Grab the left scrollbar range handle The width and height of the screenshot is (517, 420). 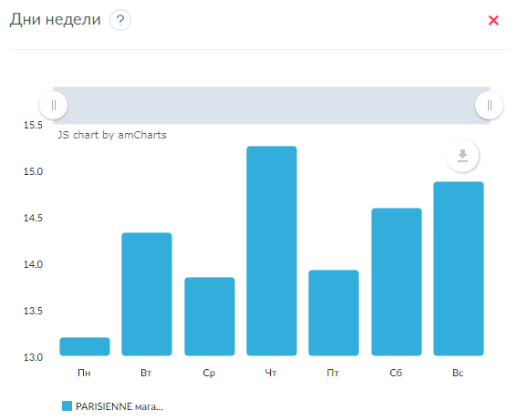click(54, 106)
